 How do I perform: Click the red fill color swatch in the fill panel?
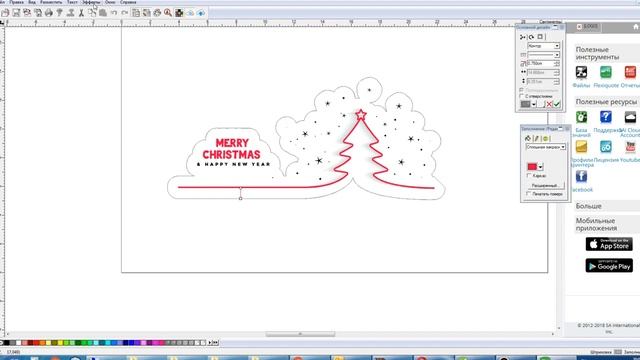[x=532, y=167]
